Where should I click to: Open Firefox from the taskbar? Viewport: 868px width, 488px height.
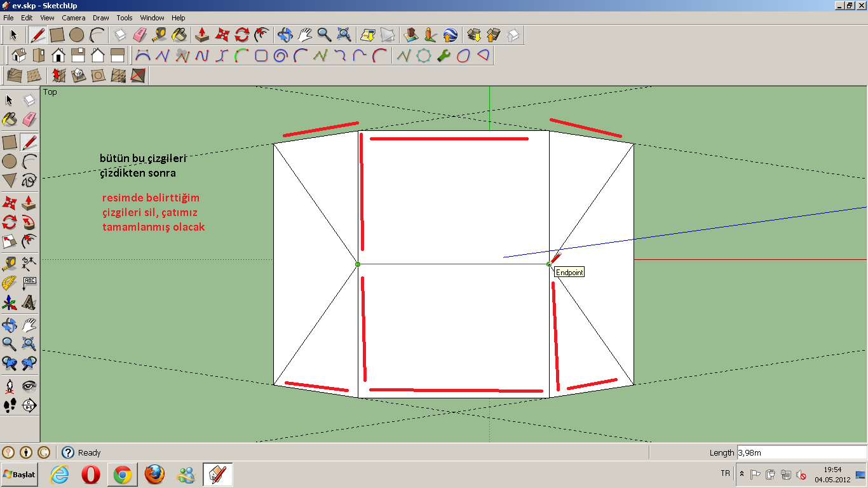[x=154, y=474]
